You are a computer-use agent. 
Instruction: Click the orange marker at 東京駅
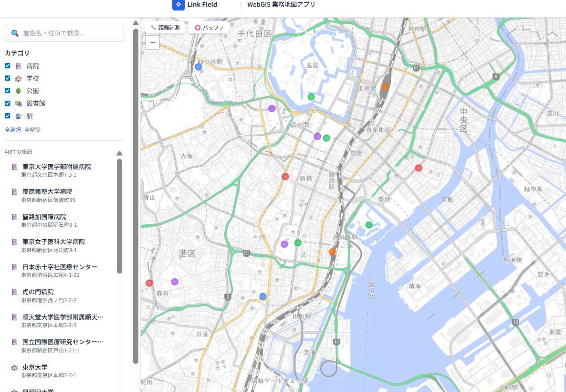385,86
